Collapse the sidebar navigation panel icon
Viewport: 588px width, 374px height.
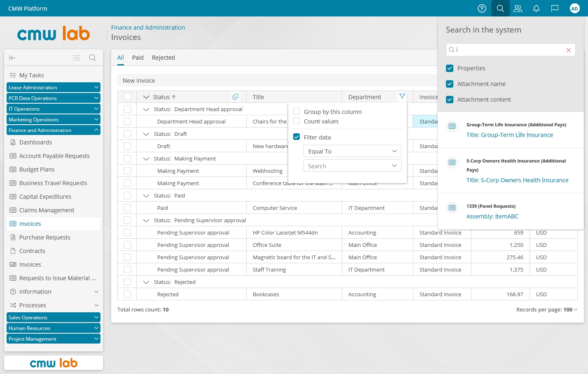(x=12, y=58)
